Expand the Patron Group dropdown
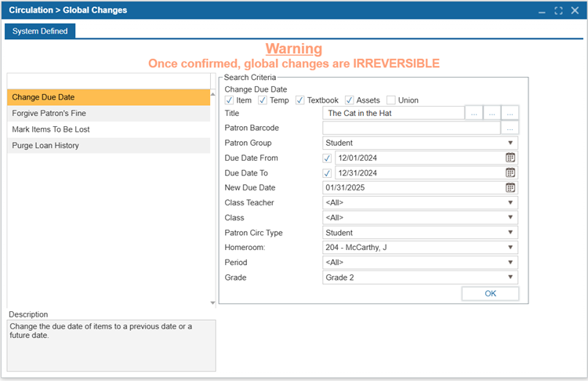The height and width of the screenshot is (381, 588). click(x=420, y=143)
